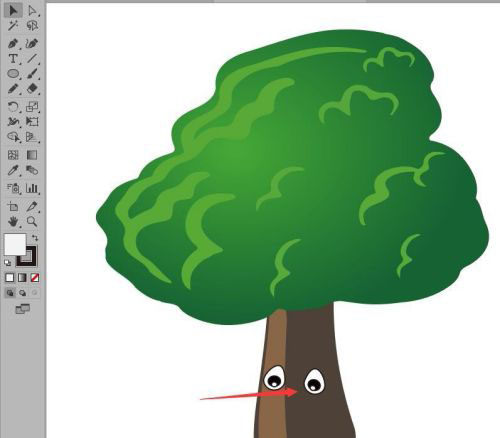
Task: Select the Pencil tool
Action: (x=13, y=89)
